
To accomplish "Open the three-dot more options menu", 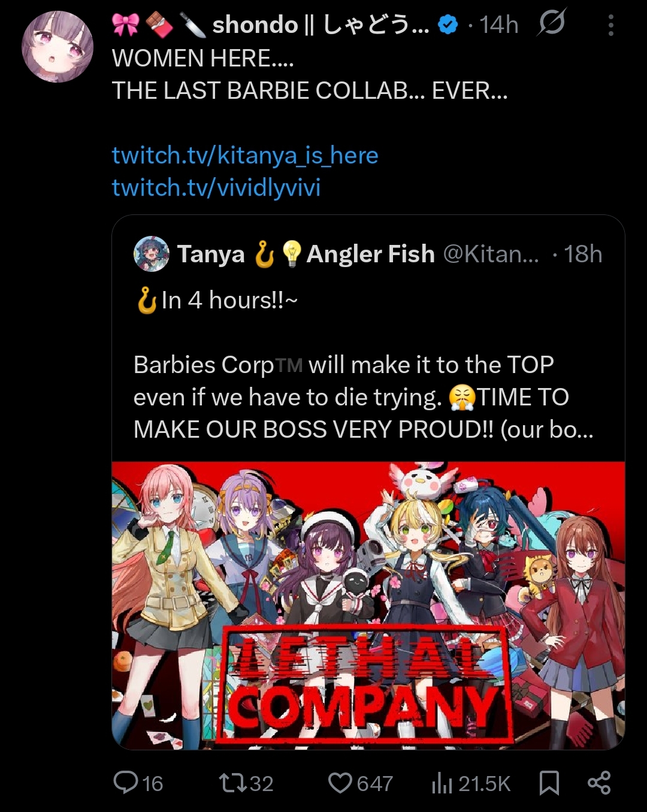I will [610, 25].
